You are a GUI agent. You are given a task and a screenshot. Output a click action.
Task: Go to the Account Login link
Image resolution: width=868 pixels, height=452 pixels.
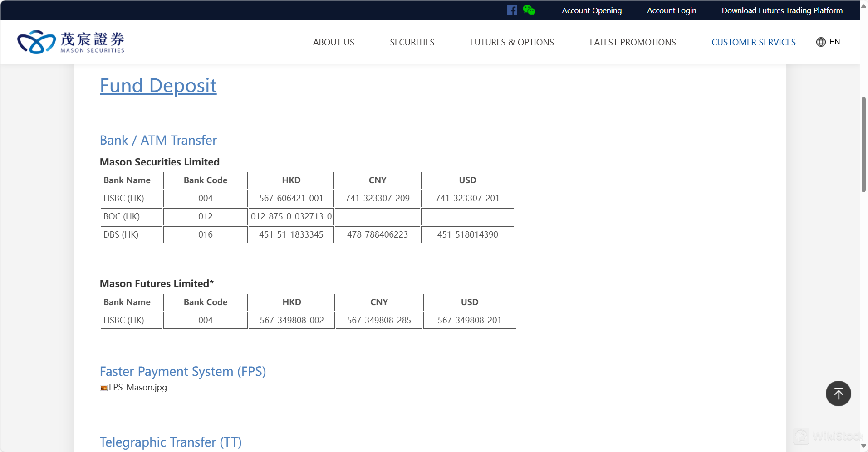point(672,10)
